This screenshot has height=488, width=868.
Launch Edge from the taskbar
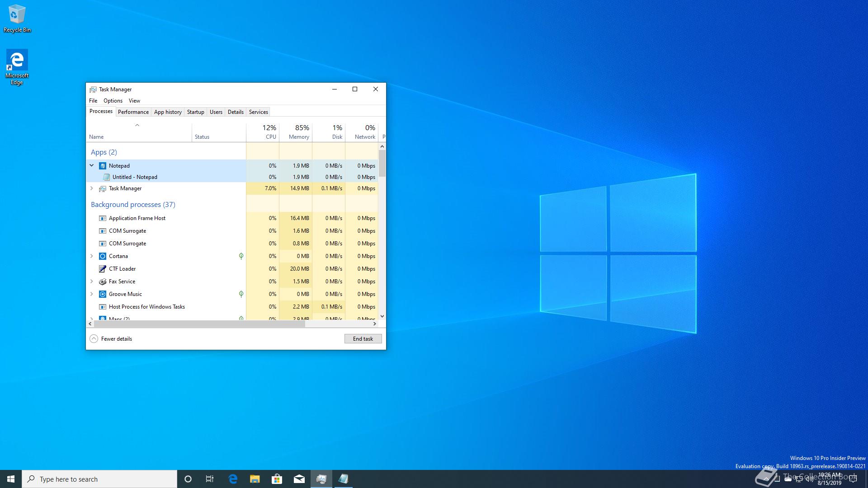[233, 479]
